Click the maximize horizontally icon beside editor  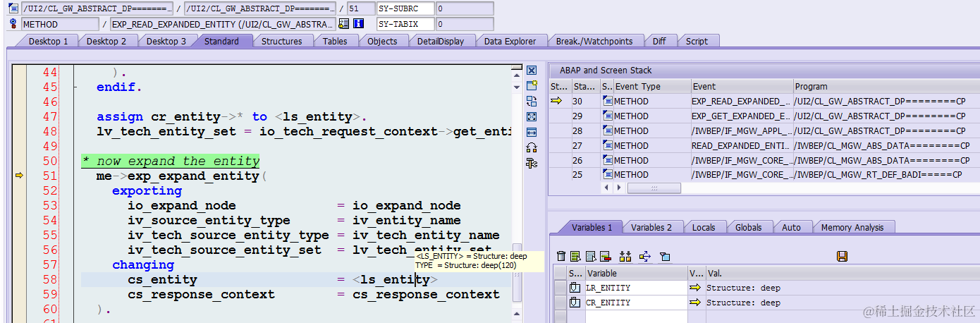(x=532, y=132)
